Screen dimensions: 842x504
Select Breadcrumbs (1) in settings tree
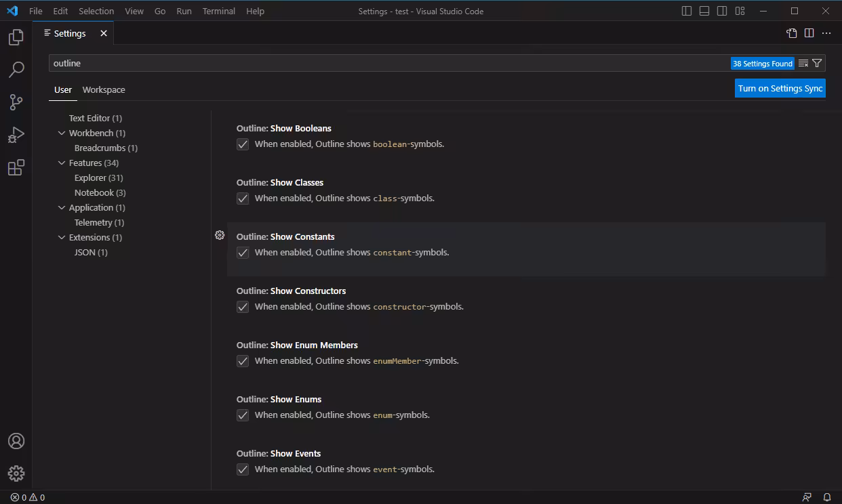click(x=106, y=148)
